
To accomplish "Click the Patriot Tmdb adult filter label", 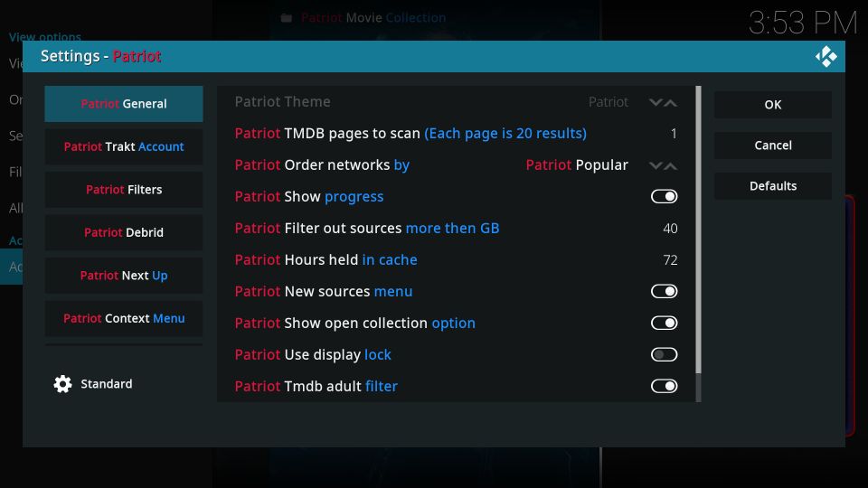I will [x=316, y=386].
